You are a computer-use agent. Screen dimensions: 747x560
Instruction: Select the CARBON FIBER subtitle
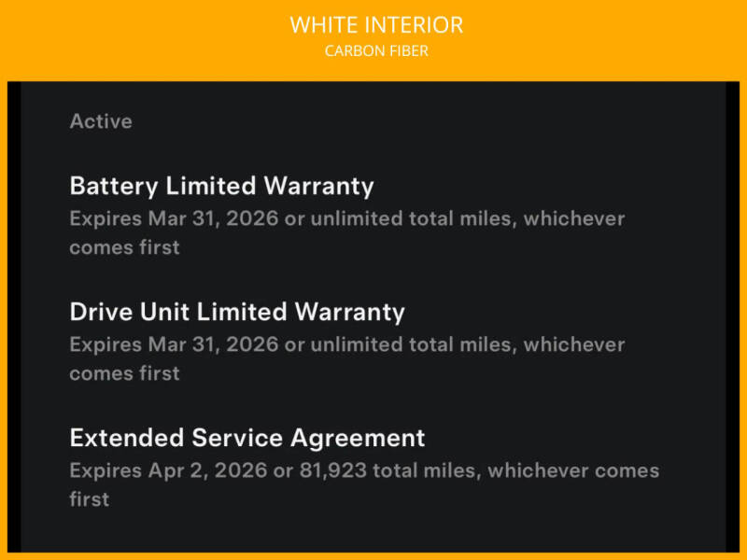pyautogui.click(x=376, y=50)
